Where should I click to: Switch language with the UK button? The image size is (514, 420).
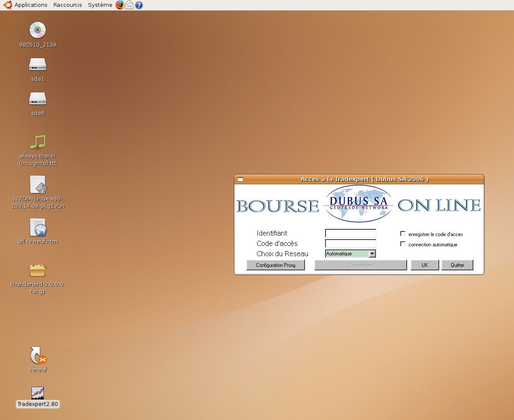(x=425, y=265)
